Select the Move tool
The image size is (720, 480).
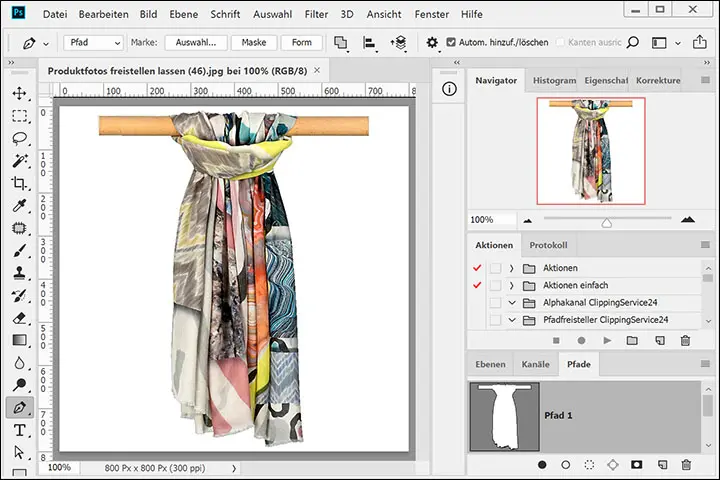(x=19, y=93)
